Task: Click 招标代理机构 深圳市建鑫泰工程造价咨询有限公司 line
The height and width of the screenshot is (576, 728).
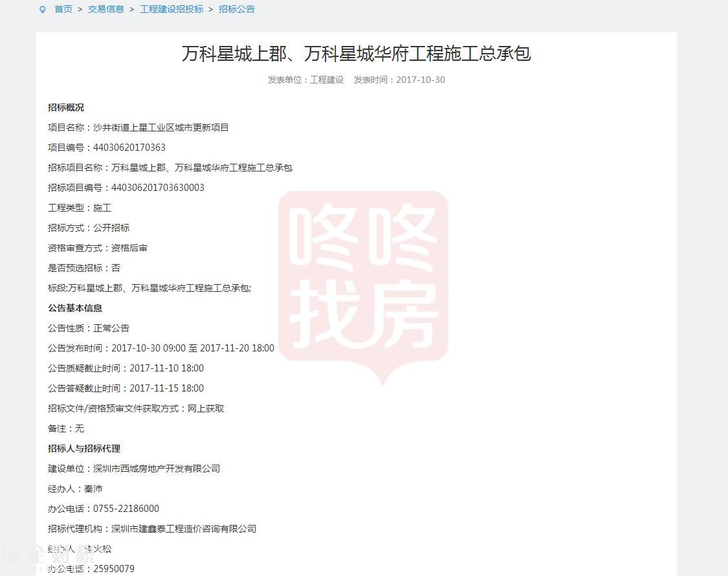Action: tap(152, 529)
